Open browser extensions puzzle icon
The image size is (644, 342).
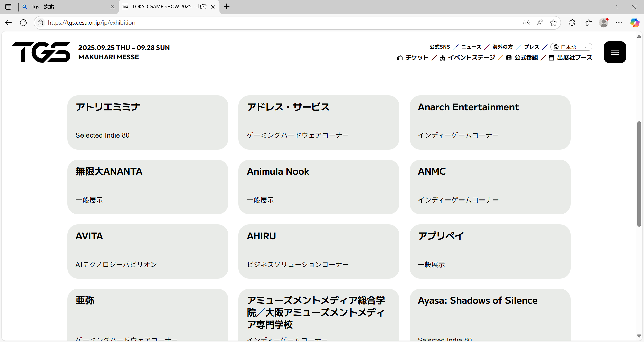pos(572,23)
